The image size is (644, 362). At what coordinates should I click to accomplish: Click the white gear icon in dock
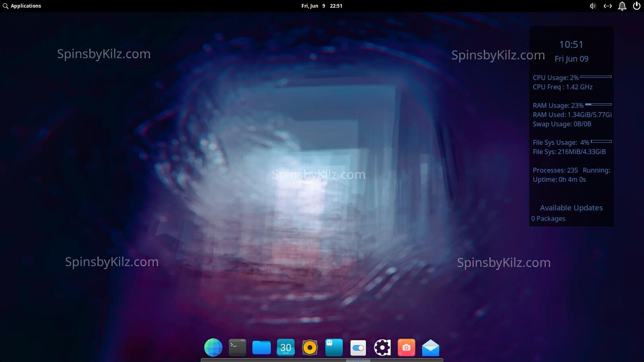pos(382,348)
